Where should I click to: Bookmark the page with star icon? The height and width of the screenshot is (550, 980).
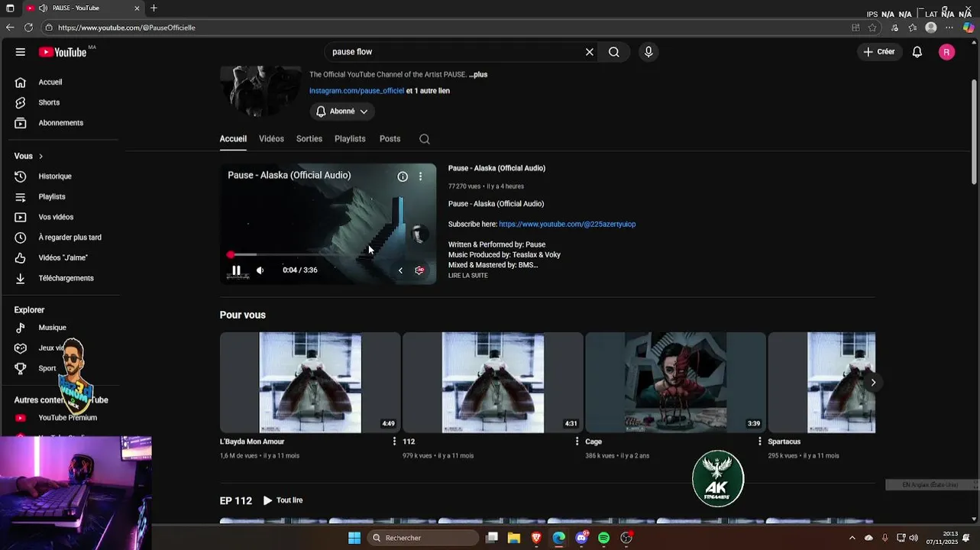[x=872, y=27]
